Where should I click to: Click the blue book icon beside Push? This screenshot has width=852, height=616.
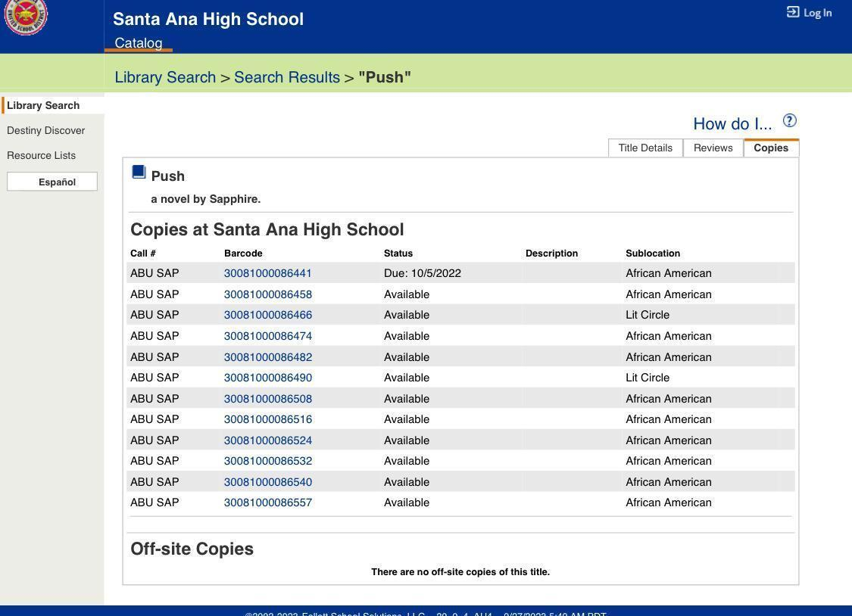(139, 172)
